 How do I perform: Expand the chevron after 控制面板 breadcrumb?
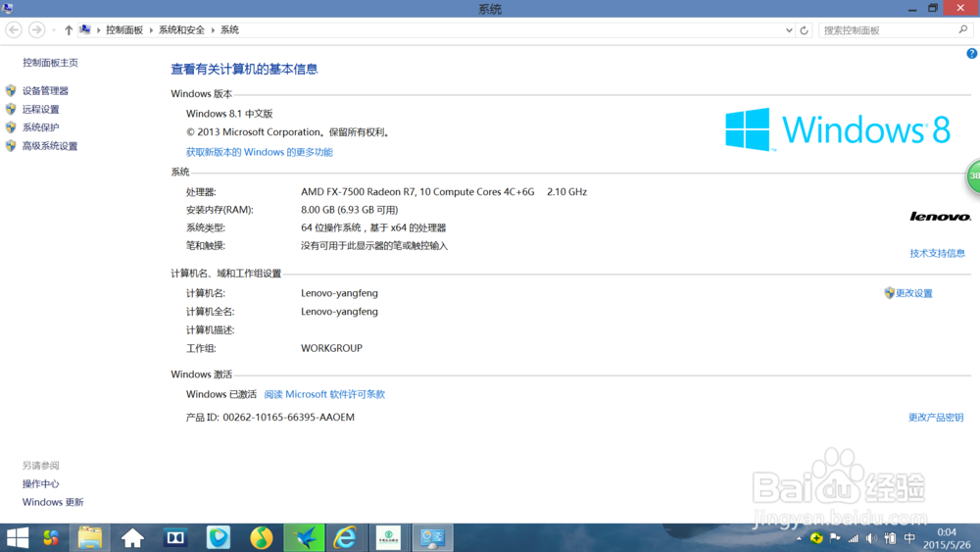[x=151, y=30]
